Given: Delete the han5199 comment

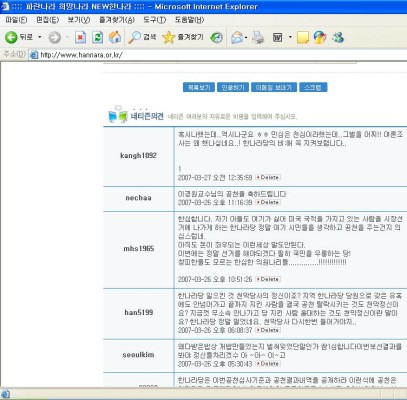Looking at the screenshot, I should tap(268, 330).
